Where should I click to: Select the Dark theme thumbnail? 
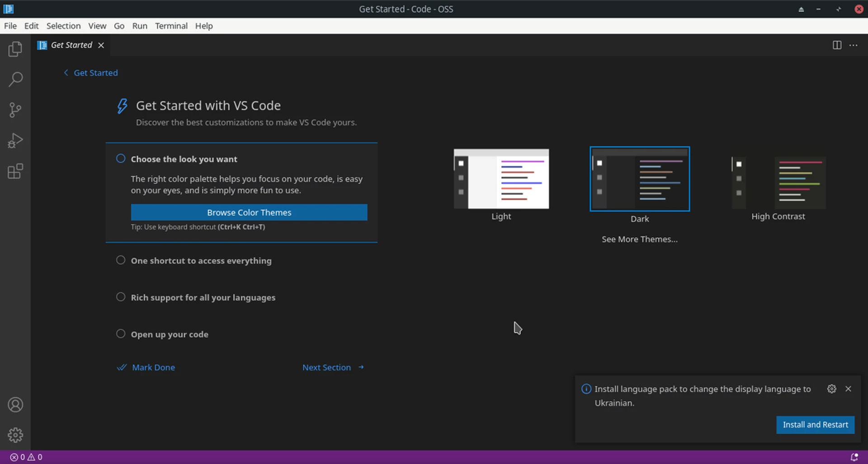click(640, 179)
